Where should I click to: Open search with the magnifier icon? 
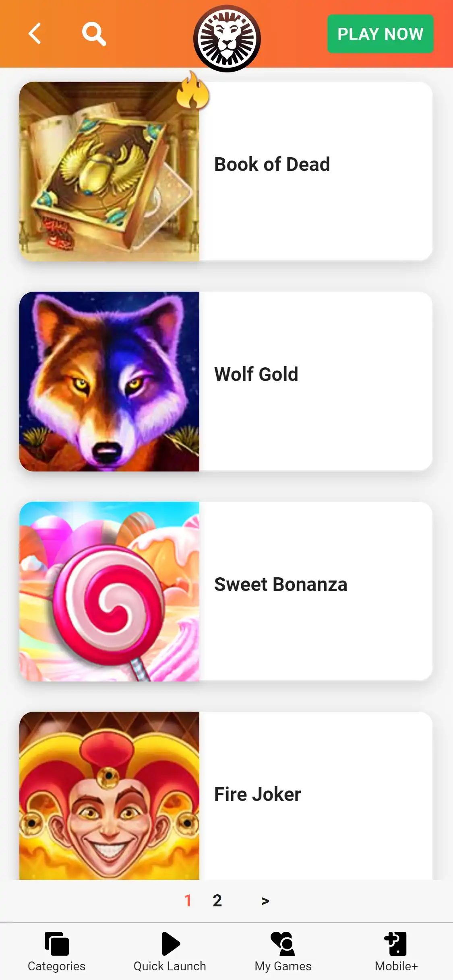(94, 34)
